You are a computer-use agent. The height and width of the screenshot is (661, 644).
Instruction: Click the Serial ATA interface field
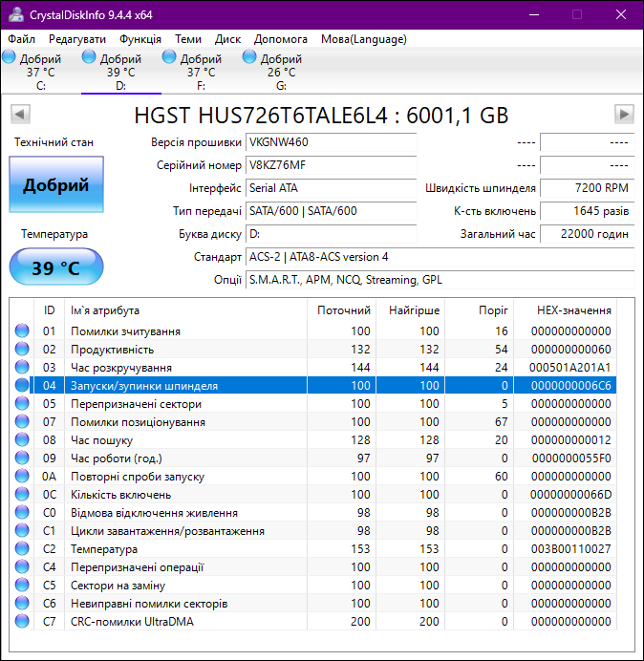pyautogui.click(x=331, y=188)
